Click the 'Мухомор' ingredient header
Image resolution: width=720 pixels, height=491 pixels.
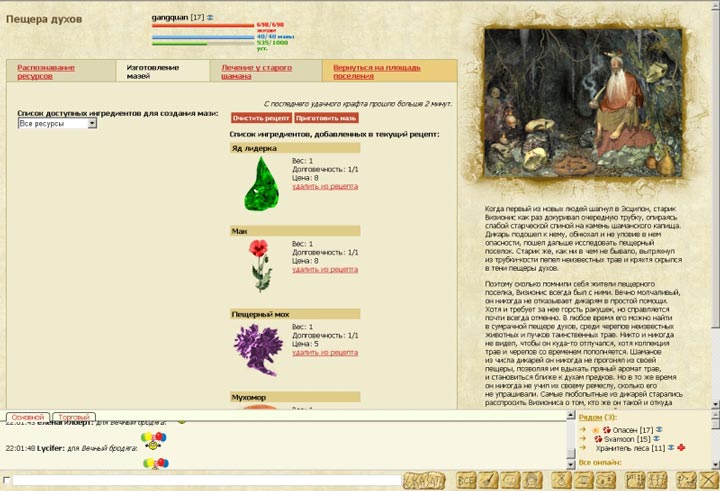click(x=295, y=397)
